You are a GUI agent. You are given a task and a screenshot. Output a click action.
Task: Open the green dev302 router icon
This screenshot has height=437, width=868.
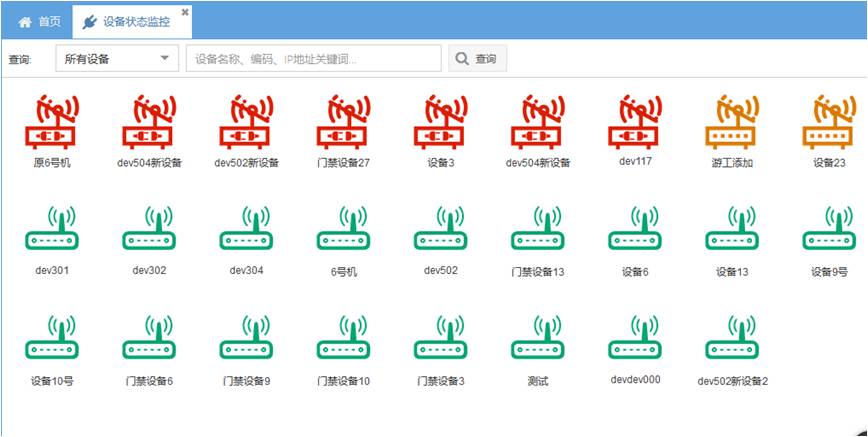click(x=149, y=228)
